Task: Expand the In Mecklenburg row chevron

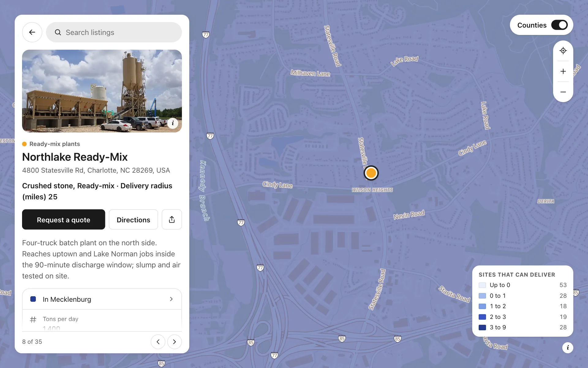Action: [x=171, y=299]
